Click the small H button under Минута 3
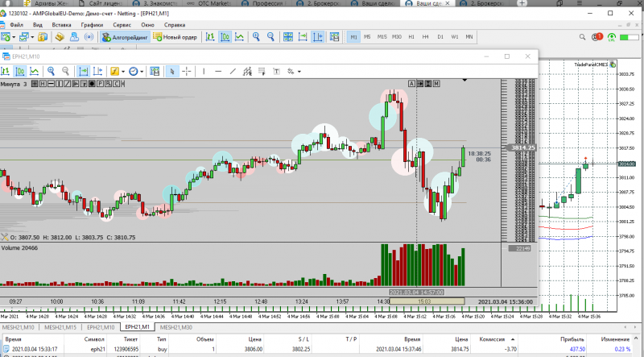This screenshot has width=644, height=357. (x=43, y=84)
